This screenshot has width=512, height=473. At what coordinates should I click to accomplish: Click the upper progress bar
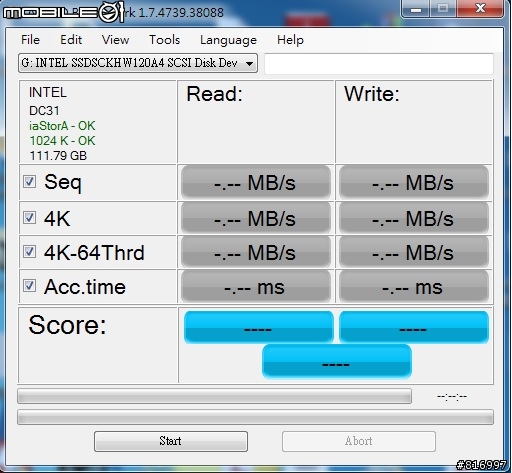click(x=214, y=396)
